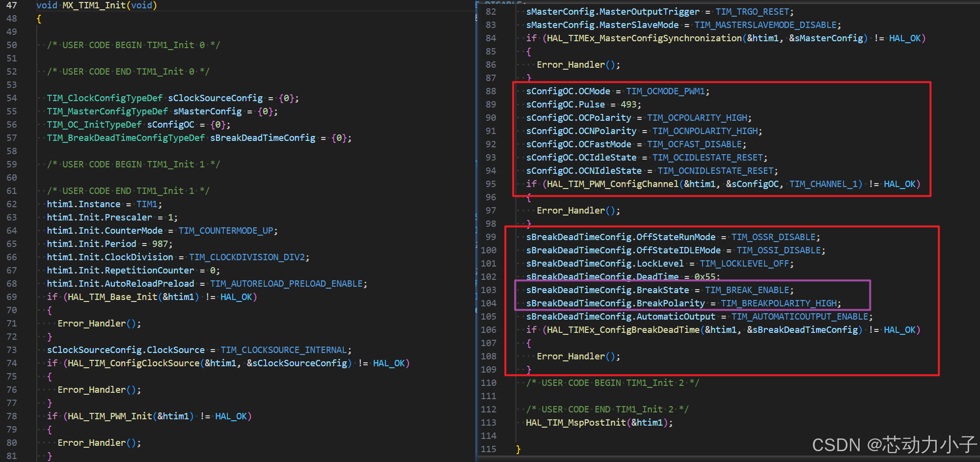
Task: Click TIM_CLOCKDIVISION_DIV2 constant
Action: (247, 257)
